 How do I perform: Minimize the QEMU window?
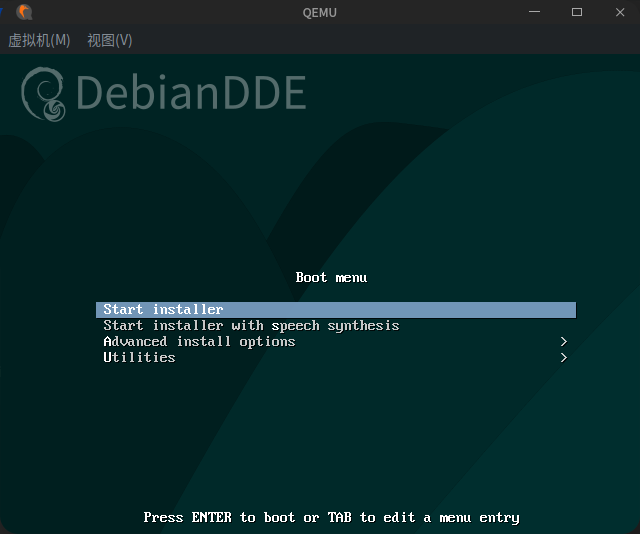[x=534, y=12]
